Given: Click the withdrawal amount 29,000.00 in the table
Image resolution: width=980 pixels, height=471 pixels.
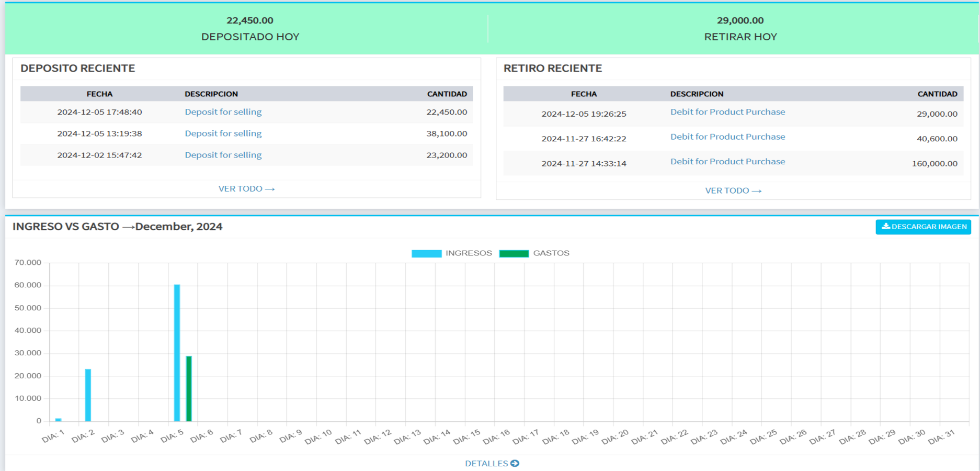Looking at the screenshot, I should coord(937,114).
